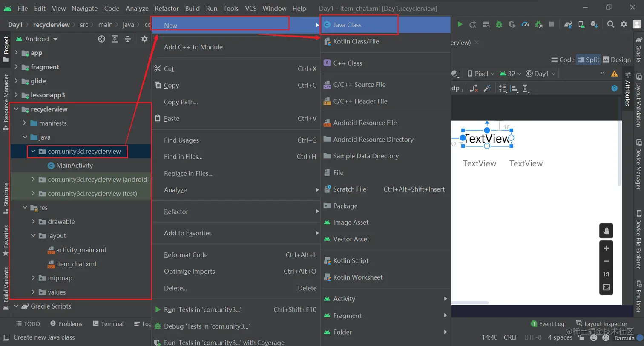The width and height of the screenshot is (644, 346).
Task: Expand the mipmap folder
Action: (x=33, y=278)
